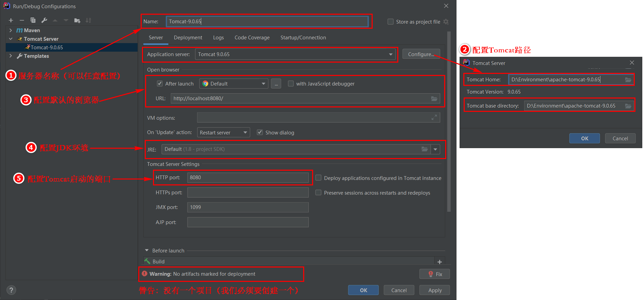Click Configure... button
This screenshot has width=644, height=300.
pyautogui.click(x=421, y=54)
